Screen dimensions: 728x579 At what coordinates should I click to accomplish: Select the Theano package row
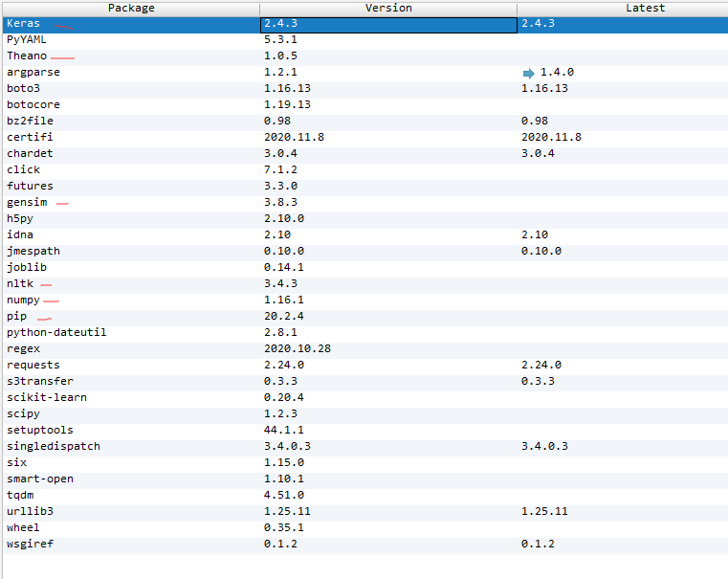(x=364, y=57)
